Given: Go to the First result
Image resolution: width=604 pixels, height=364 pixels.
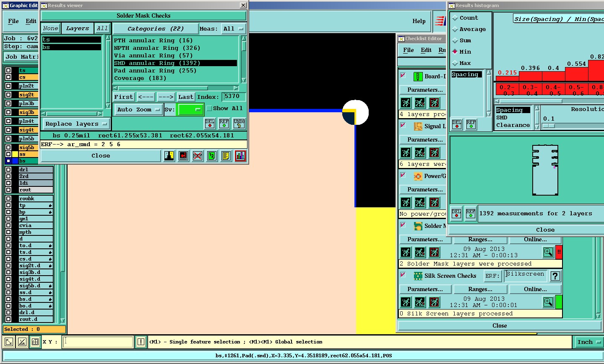Looking at the screenshot, I should pos(124,97).
